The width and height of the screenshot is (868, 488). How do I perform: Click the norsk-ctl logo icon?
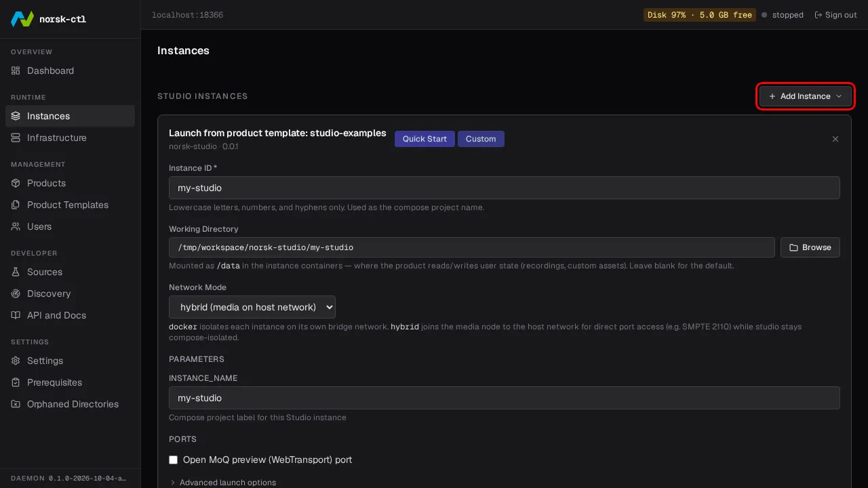tap(22, 19)
